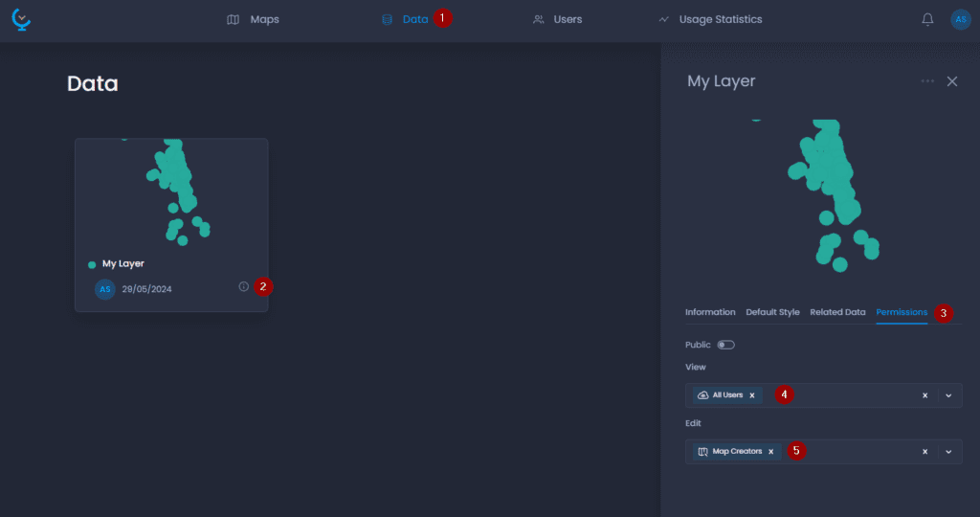
Task: Open Usage Statistics
Action: [710, 19]
